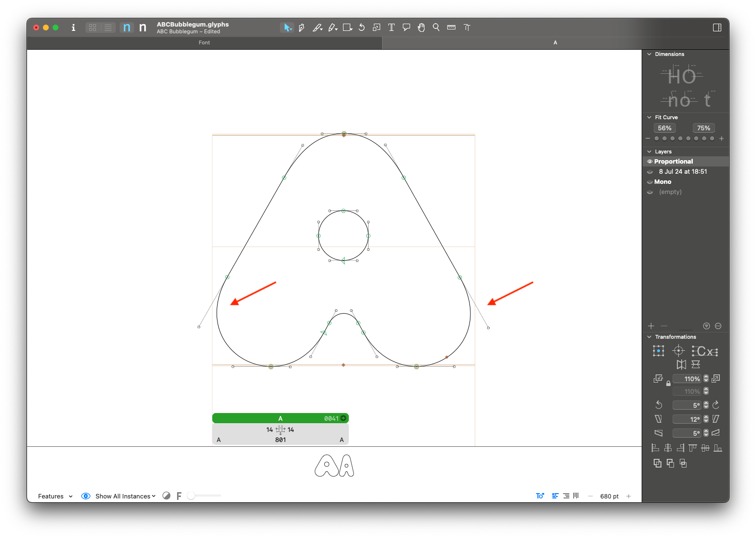
Task: Activate the Zoom tool
Action: [436, 28]
